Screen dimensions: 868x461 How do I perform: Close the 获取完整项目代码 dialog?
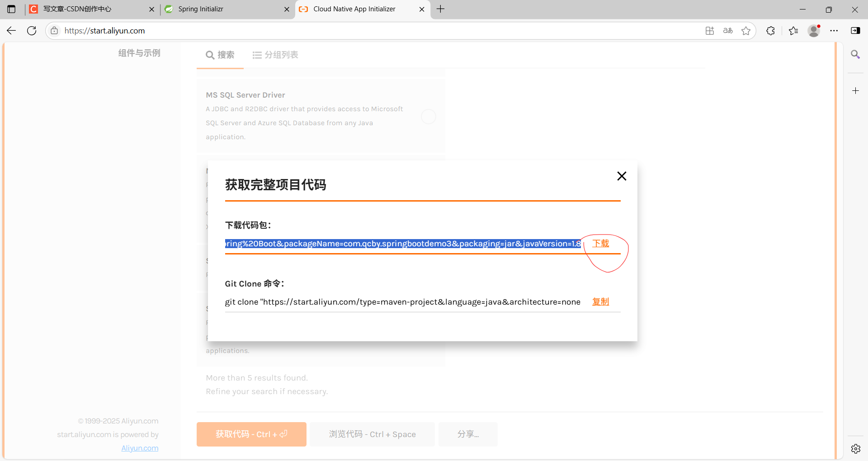(x=622, y=176)
